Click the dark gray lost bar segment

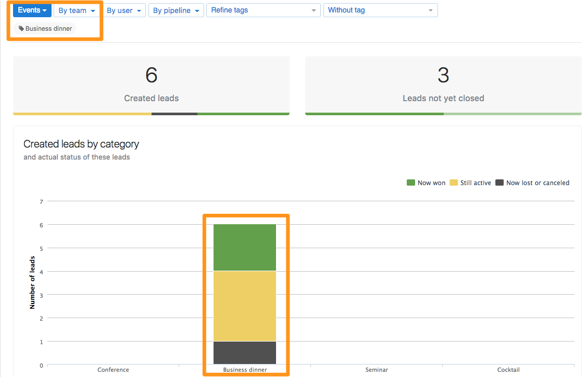pyautogui.click(x=245, y=353)
